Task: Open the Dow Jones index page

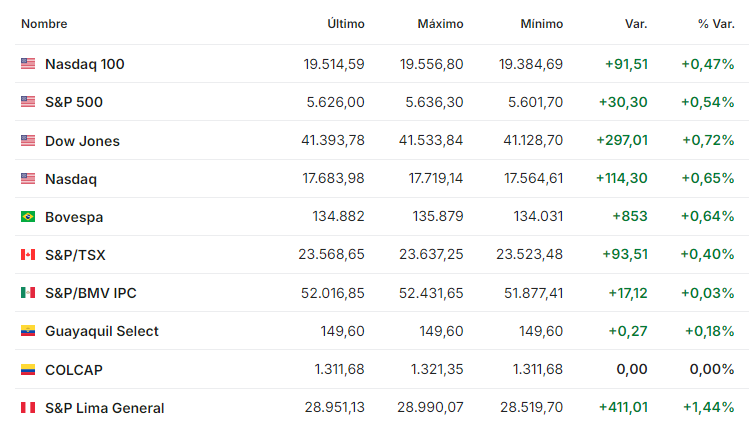Action: click(82, 141)
